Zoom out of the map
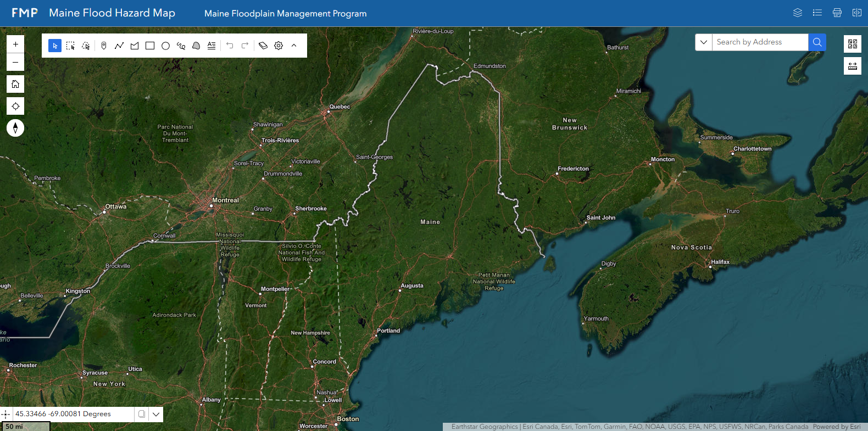This screenshot has height=431, width=868. 15,62
